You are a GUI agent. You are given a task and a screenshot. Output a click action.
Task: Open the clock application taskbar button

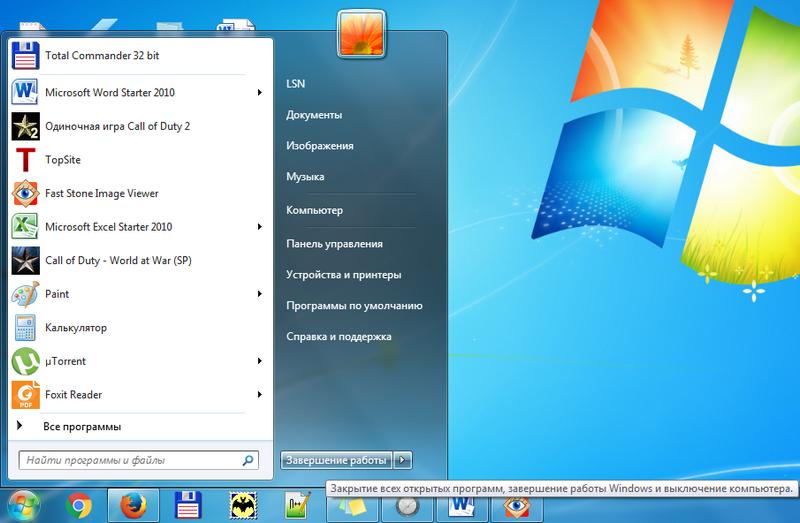pyautogui.click(x=407, y=508)
